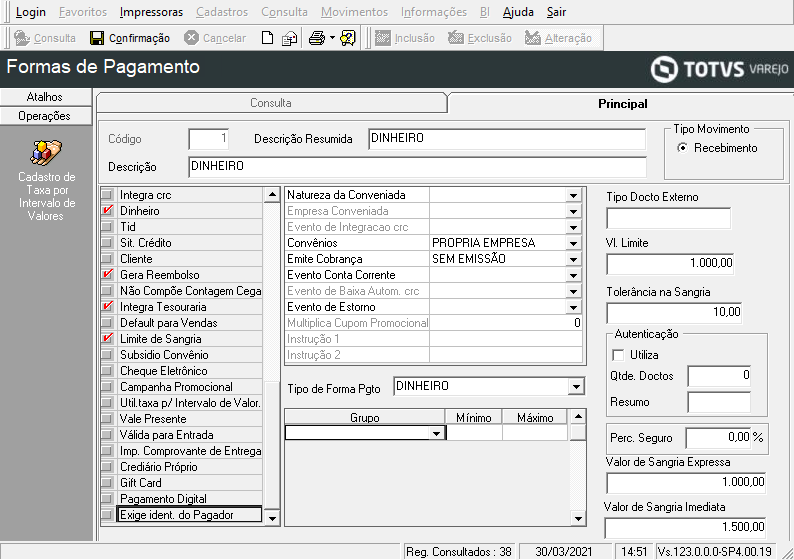This screenshot has width=794, height=560.
Task: Click the Grupo column header
Action: (x=365, y=417)
